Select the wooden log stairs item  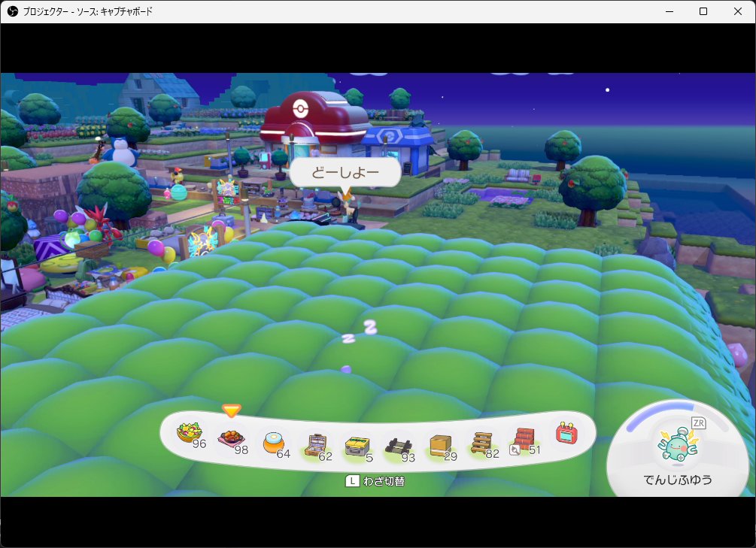pyautogui.click(x=482, y=443)
